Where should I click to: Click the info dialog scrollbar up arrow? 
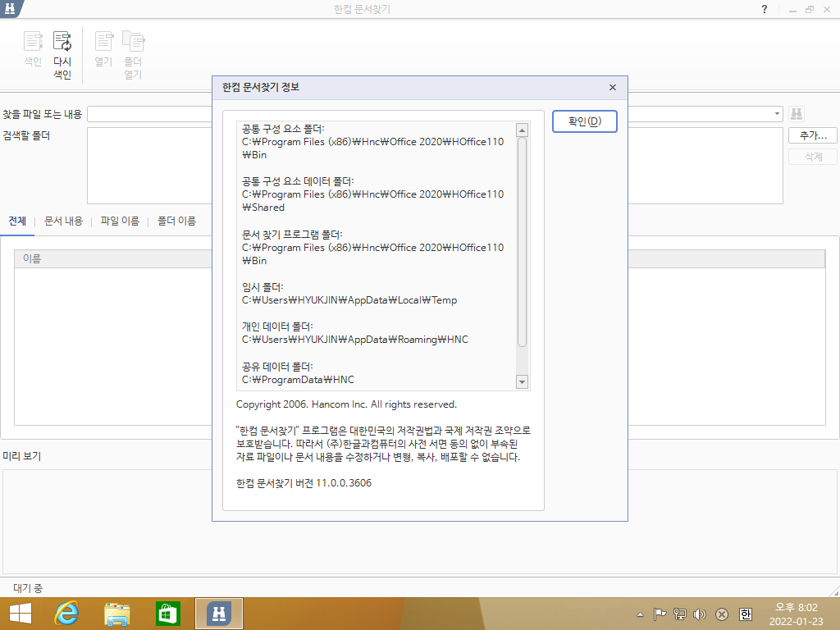(522, 130)
